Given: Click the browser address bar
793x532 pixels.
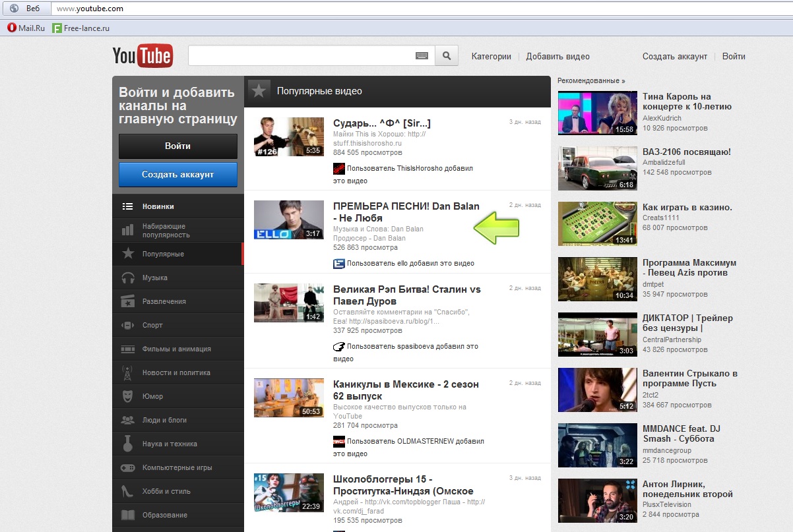Looking at the screenshot, I should click(422, 9).
